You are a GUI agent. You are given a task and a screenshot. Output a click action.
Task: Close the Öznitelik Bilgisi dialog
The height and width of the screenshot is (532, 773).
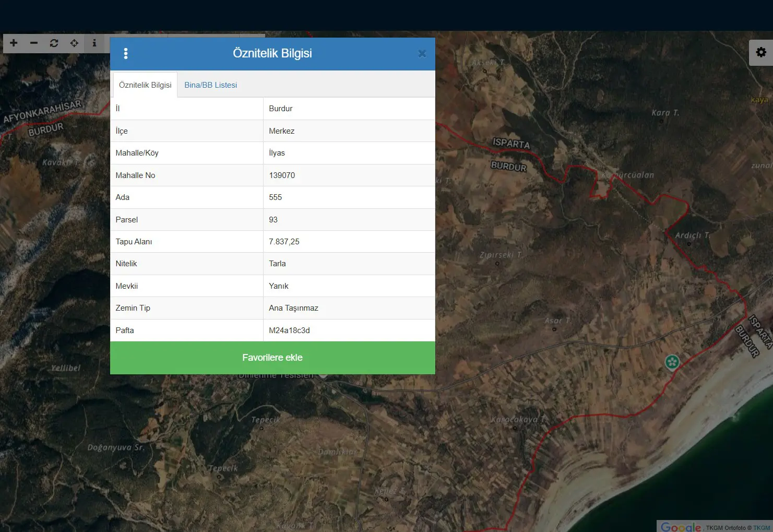(x=422, y=53)
